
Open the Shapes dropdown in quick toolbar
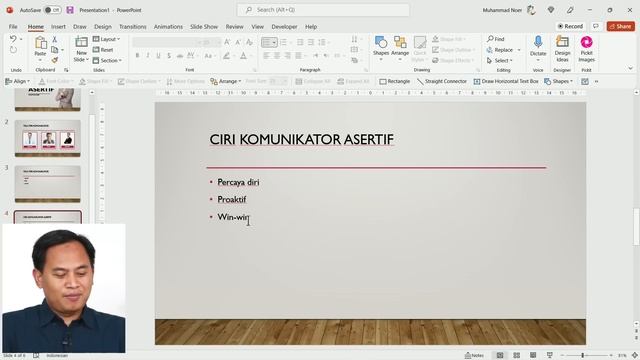click(558, 81)
